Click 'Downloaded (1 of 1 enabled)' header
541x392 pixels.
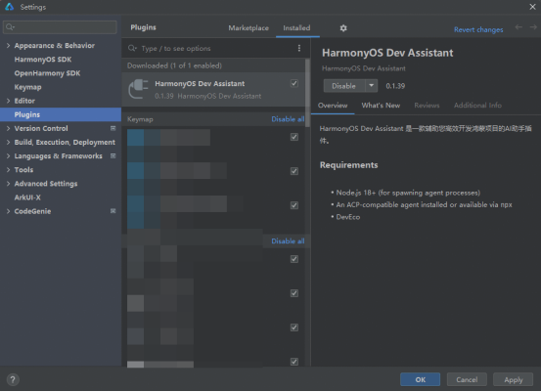[174, 65]
